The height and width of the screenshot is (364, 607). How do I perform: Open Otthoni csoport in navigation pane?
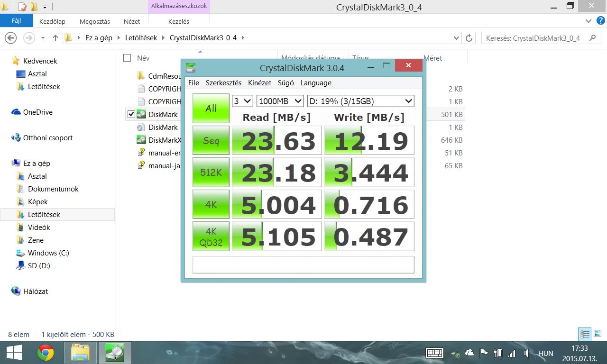(48, 138)
